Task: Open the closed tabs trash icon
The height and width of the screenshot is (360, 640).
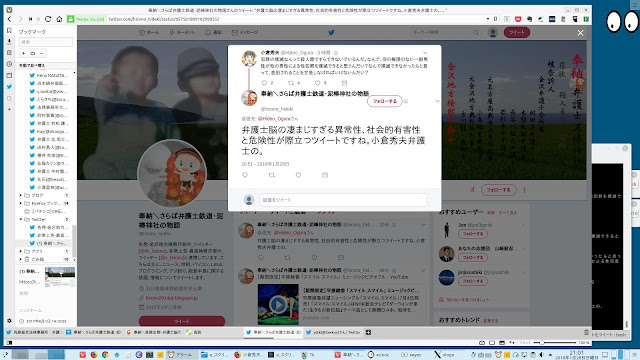Action: click(x=586, y=332)
